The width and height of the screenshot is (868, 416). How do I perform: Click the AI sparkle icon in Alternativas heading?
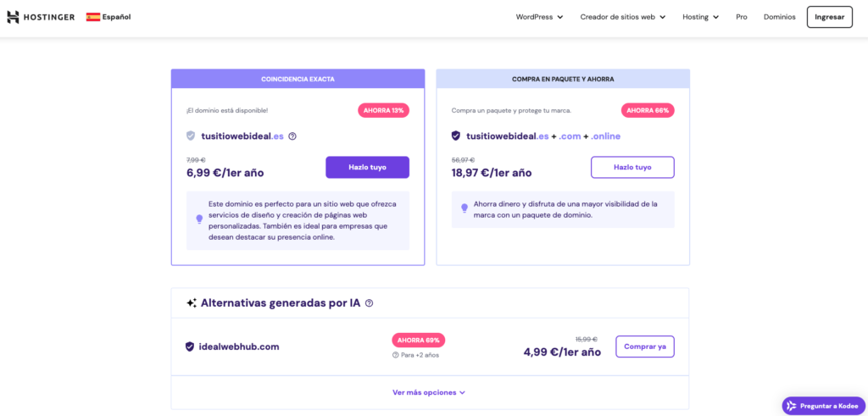pyautogui.click(x=191, y=303)
